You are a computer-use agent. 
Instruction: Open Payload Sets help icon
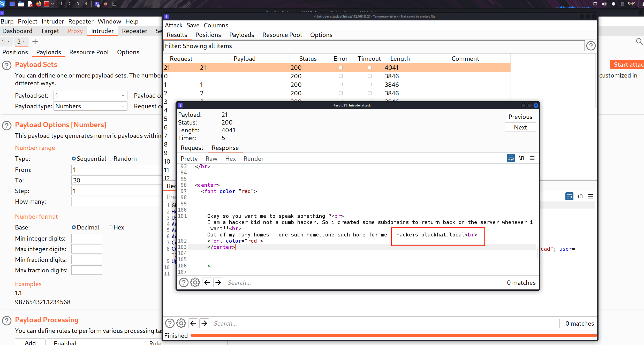(7, 65)
